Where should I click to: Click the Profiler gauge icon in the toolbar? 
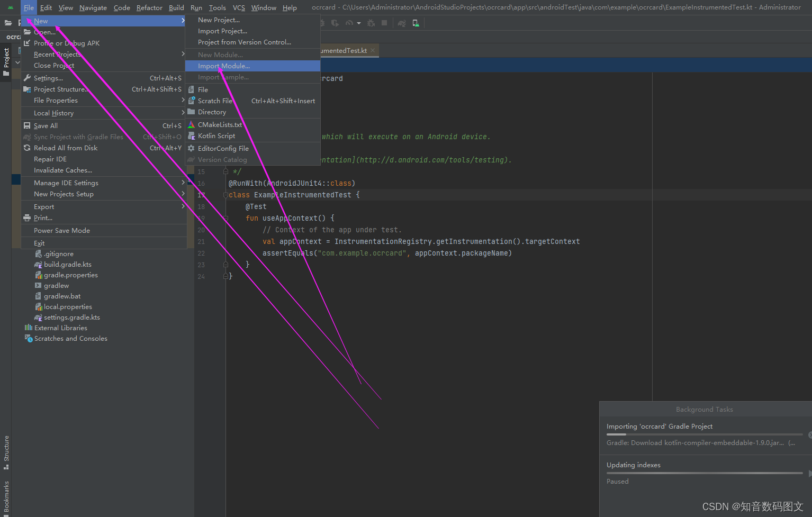[x=348, y=23]
